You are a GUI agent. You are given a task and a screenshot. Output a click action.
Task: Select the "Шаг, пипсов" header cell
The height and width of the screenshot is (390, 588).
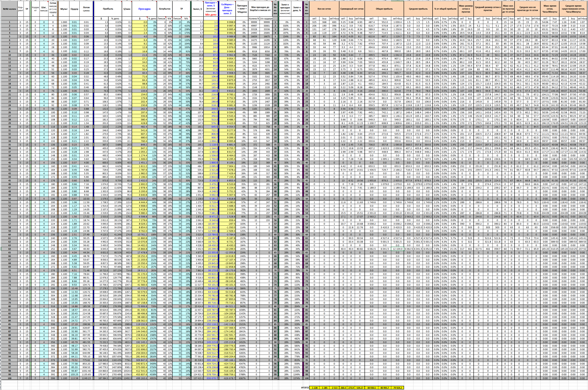pyautogui.click(x=44, y=9)
